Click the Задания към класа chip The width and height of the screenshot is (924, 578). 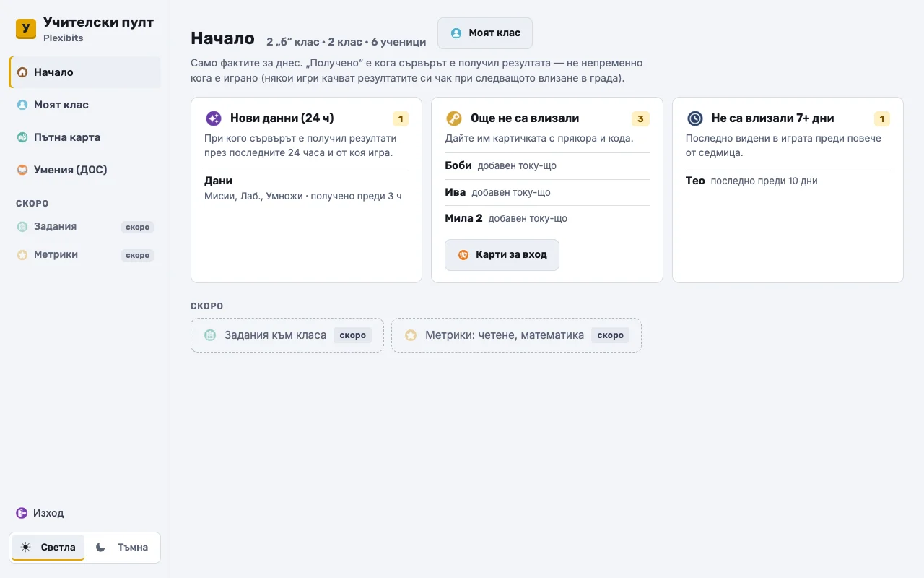coord(287,335)
